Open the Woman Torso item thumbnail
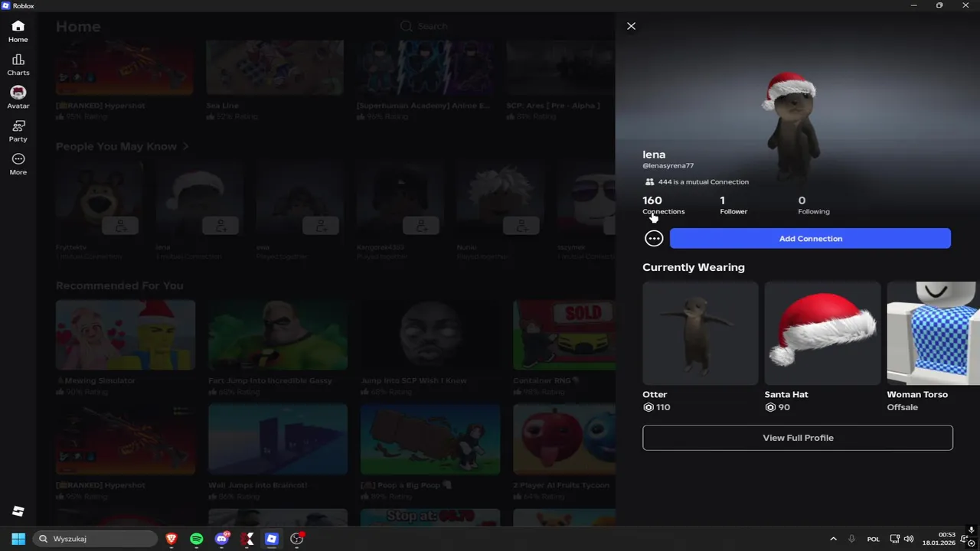The height and width of the screenshot is (551, 980). click(x=933, y=333)
